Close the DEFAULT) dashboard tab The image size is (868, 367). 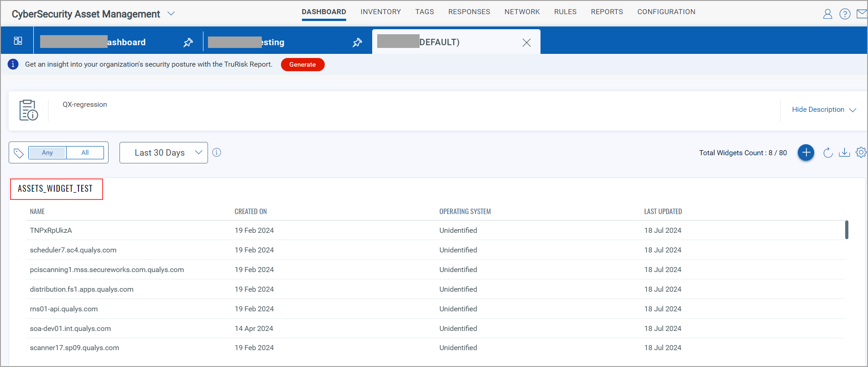tap(526, 42)
